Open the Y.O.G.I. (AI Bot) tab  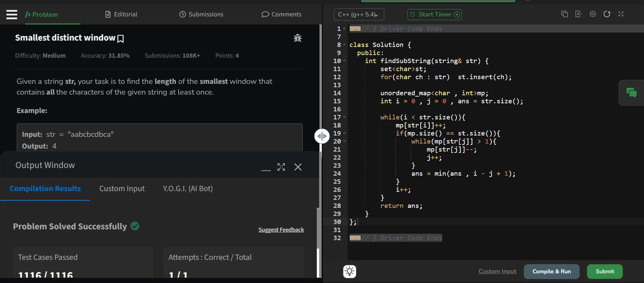click(188, 189)
